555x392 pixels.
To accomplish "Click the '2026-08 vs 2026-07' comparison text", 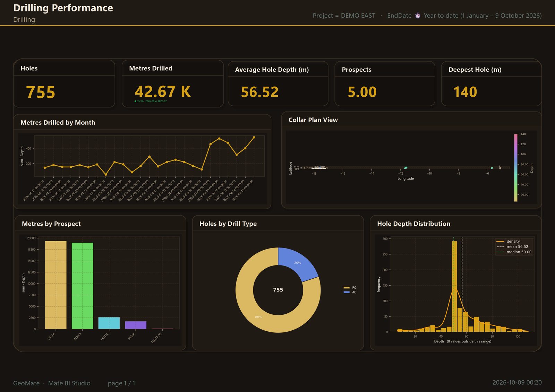I will (156, 101).
